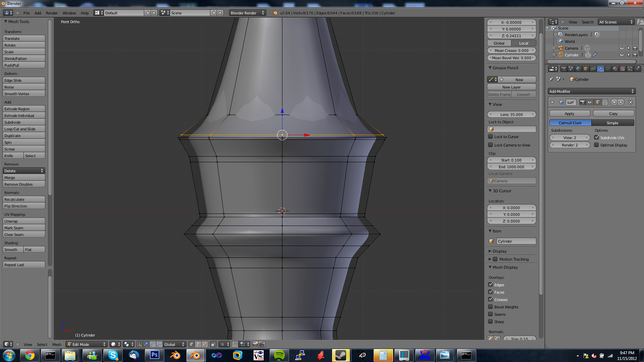
Task: Open the Mesh menu in 3D header
Action: point(57,344)
